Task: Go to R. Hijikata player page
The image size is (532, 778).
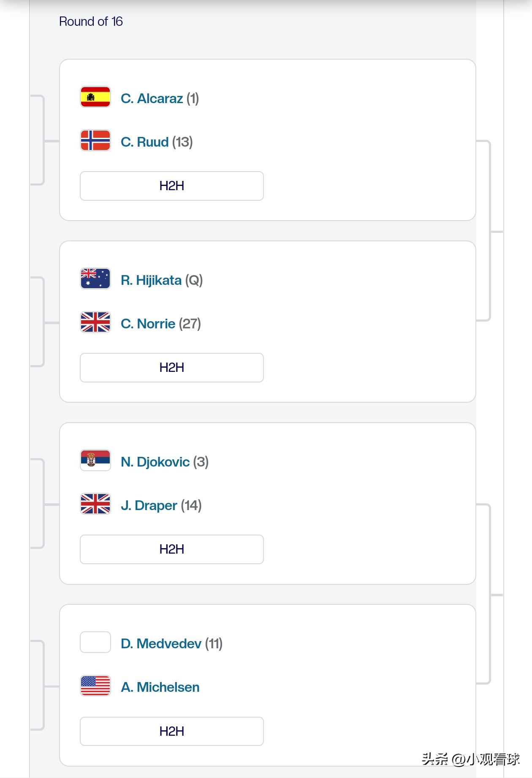Action: [151, 280]
